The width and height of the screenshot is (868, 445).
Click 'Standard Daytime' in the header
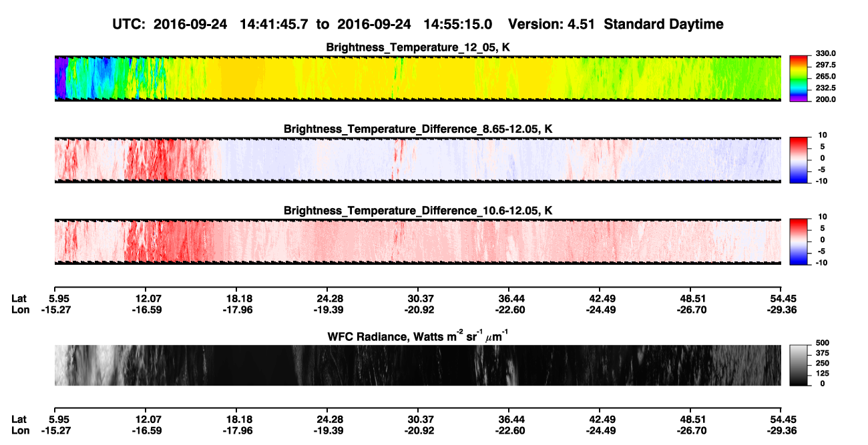(665, 24)
